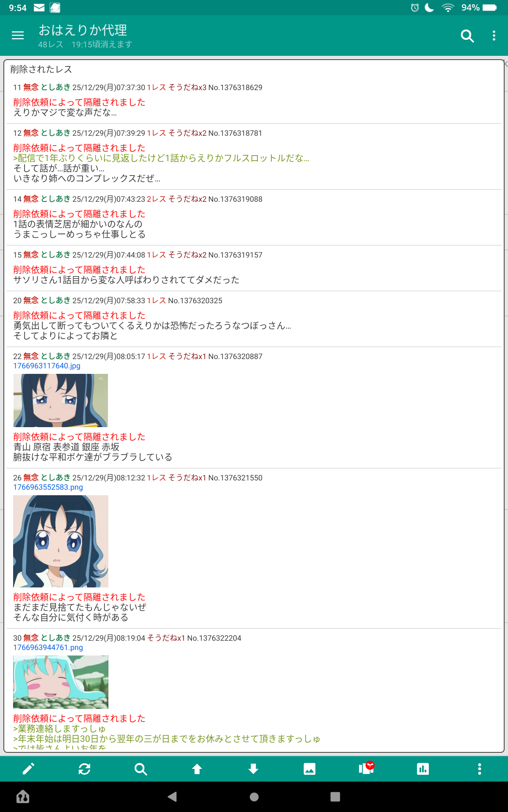
Task: Open image link 1766963944761.png
Action: [48, 647]
